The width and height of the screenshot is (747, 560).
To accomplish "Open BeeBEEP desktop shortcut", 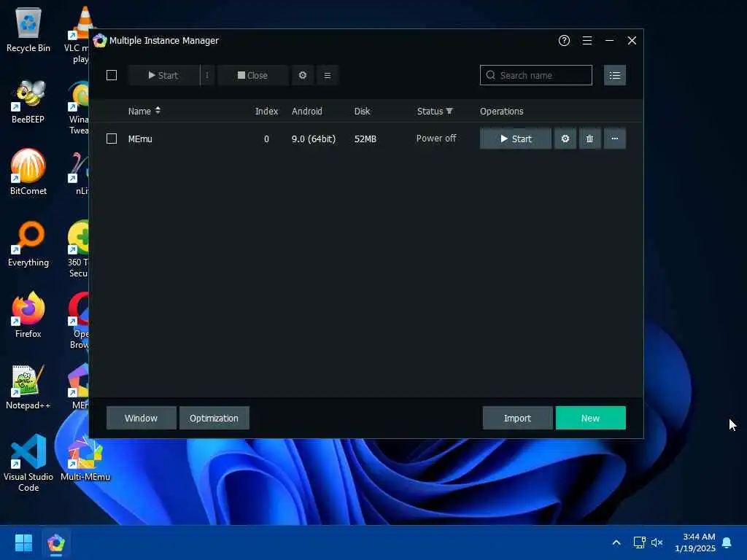I will coord(28,101).
